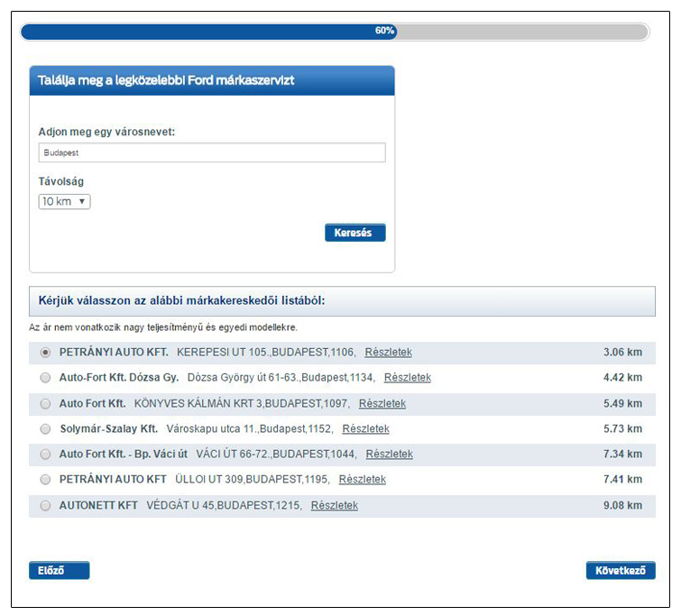Screen dimensions: 681x616
Task: Open Részletek for AUTONETT KFT
Action: pos(335,505)
